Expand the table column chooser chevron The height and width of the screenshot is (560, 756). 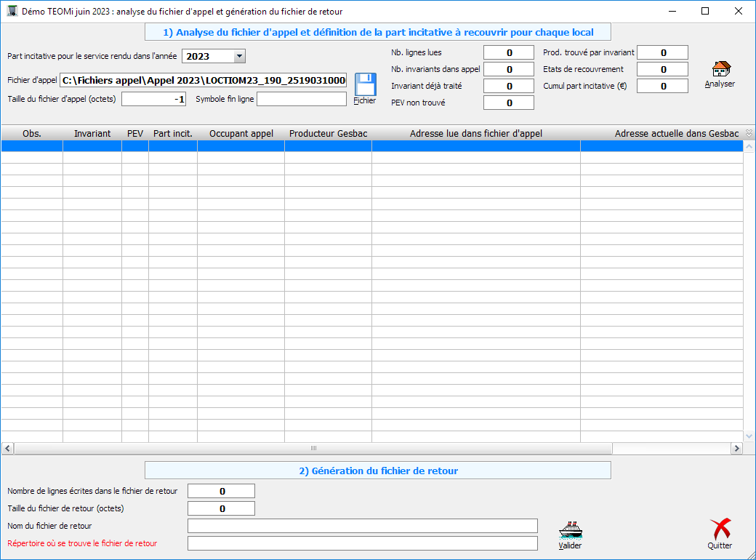[x=749, y=134]
